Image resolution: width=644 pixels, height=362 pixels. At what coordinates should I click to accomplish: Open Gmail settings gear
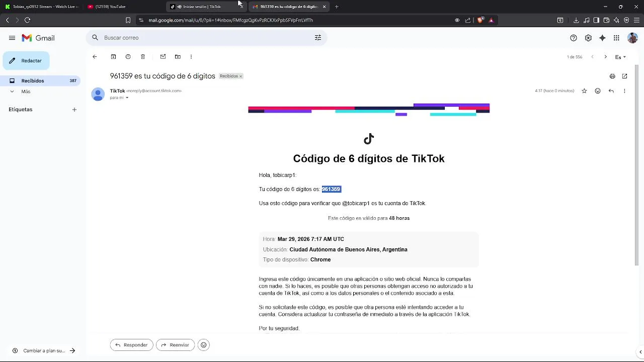click(x=588, y=38)
